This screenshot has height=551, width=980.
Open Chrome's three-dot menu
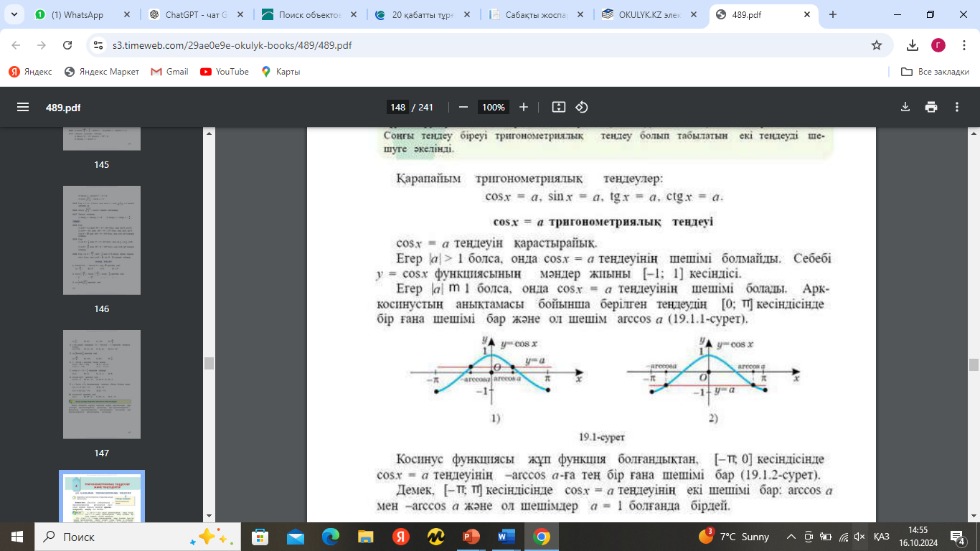pyautogui.click(x=963, y=45)
